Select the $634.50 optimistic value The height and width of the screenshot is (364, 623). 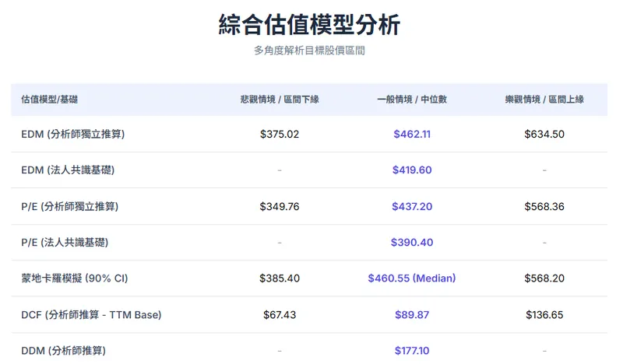(544, 134)
